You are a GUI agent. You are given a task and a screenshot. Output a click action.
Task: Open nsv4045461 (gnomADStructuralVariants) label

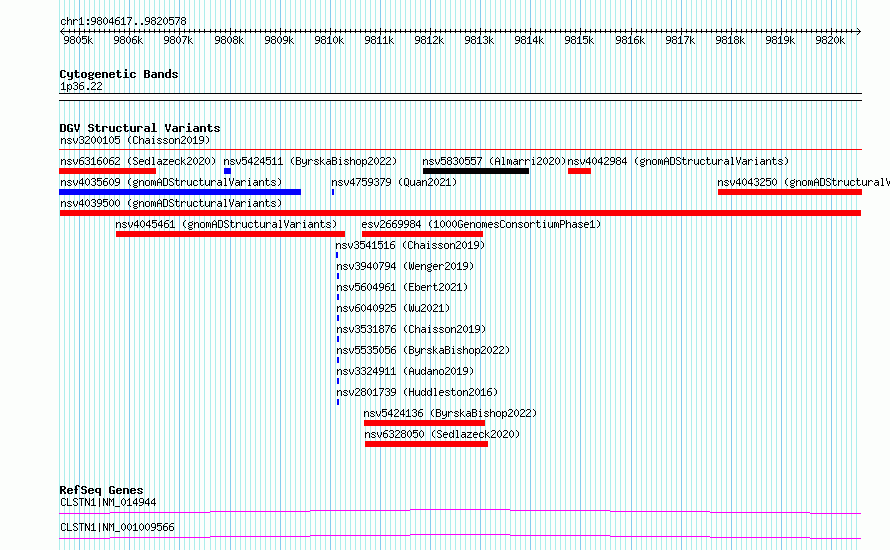point(226,224)
